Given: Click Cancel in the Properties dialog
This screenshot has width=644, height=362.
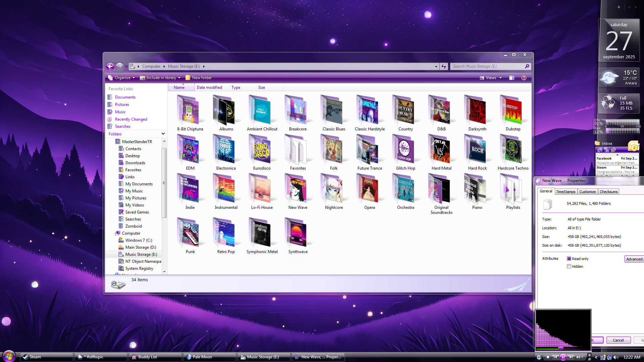Looking at the screenshot, I should coord(618,340).
